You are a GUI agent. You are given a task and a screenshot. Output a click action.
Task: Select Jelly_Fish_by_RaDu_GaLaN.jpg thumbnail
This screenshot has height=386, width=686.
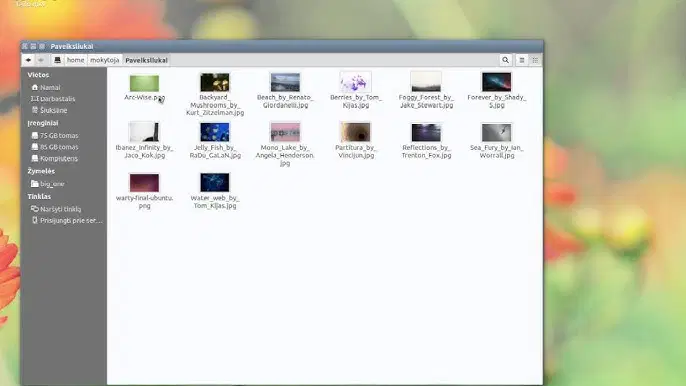point(215,133)
